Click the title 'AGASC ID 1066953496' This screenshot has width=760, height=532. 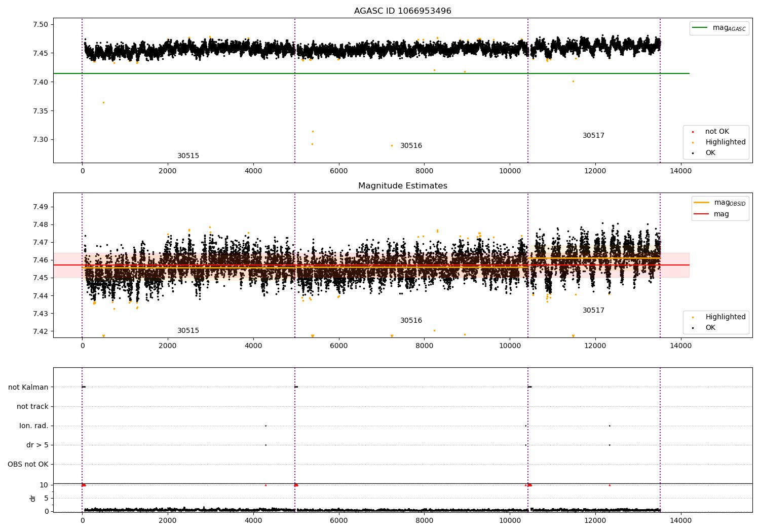coord(402,11)
